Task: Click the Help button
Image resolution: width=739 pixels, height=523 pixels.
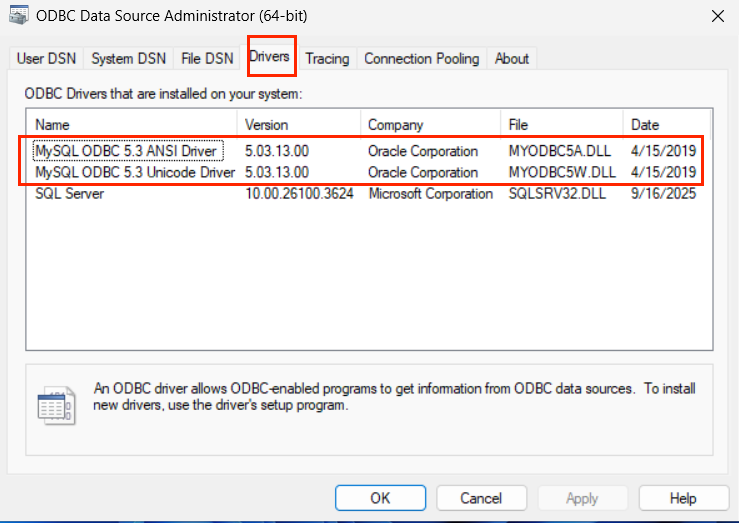Action: click(x=683, y=498)
